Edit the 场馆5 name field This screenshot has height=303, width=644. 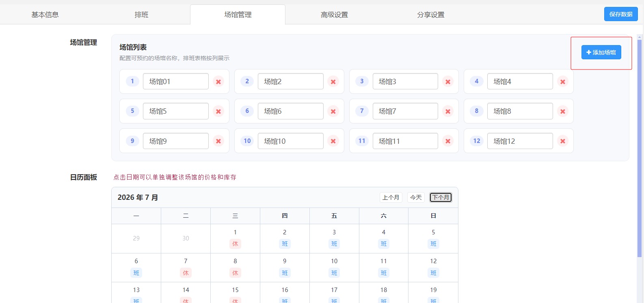[x=176, y=111]
